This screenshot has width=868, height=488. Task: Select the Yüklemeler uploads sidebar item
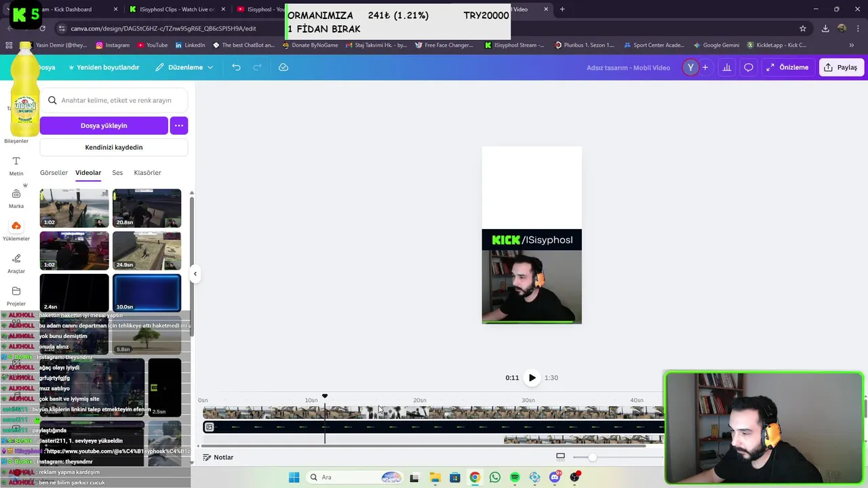[16, 231]
